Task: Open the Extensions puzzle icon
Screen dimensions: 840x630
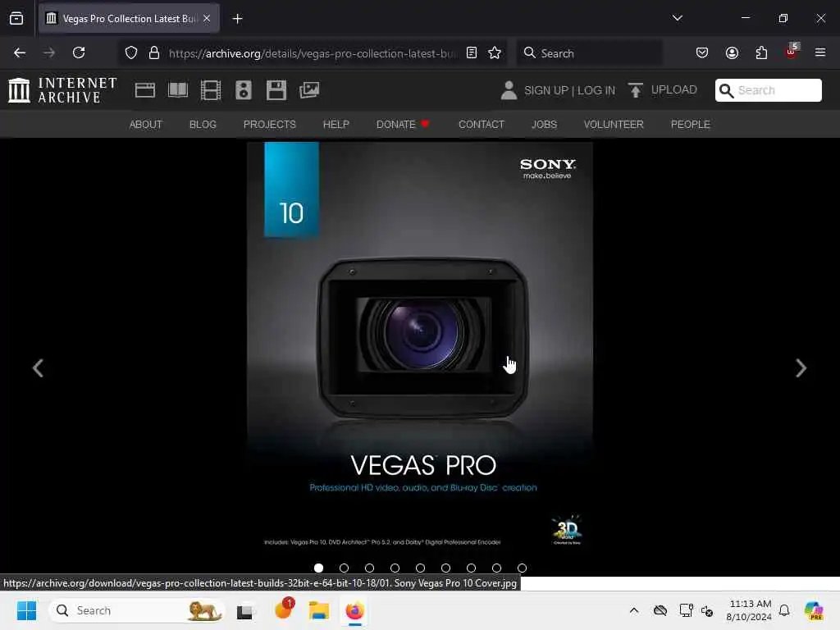Action: click(761, 52)
